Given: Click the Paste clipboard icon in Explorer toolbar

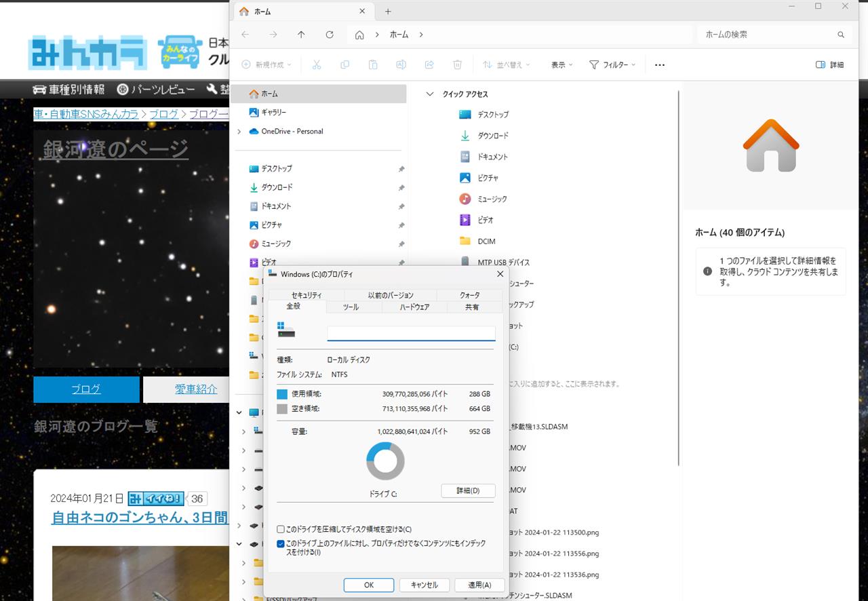Looking at the screenshot, I should click(373, 64).
